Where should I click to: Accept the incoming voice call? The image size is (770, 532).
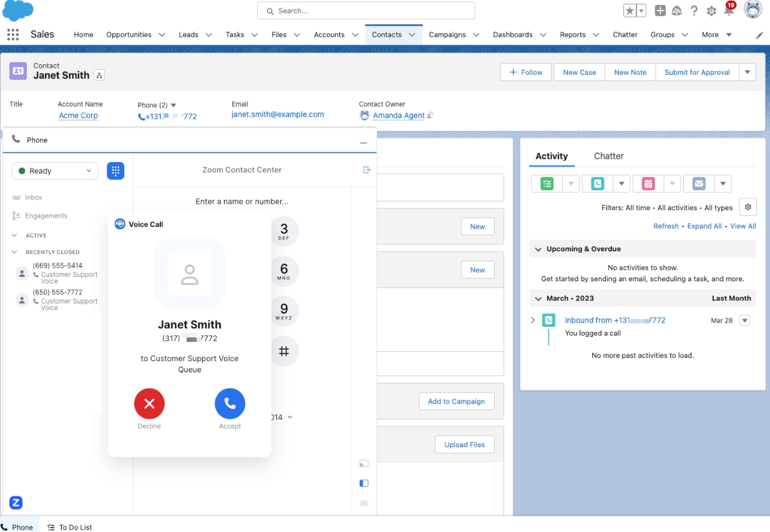[230, 404]
